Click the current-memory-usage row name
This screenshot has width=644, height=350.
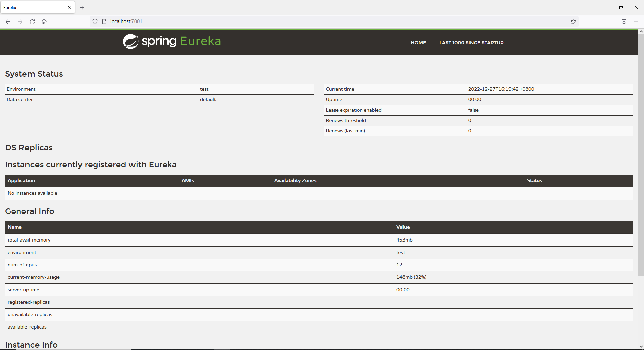tap(34, 277)
